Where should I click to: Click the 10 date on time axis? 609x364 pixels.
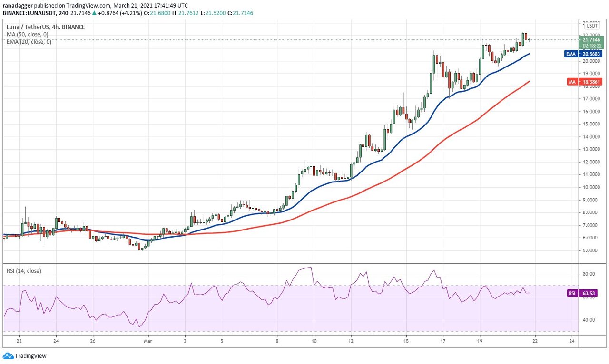click(x=314, y=341)
